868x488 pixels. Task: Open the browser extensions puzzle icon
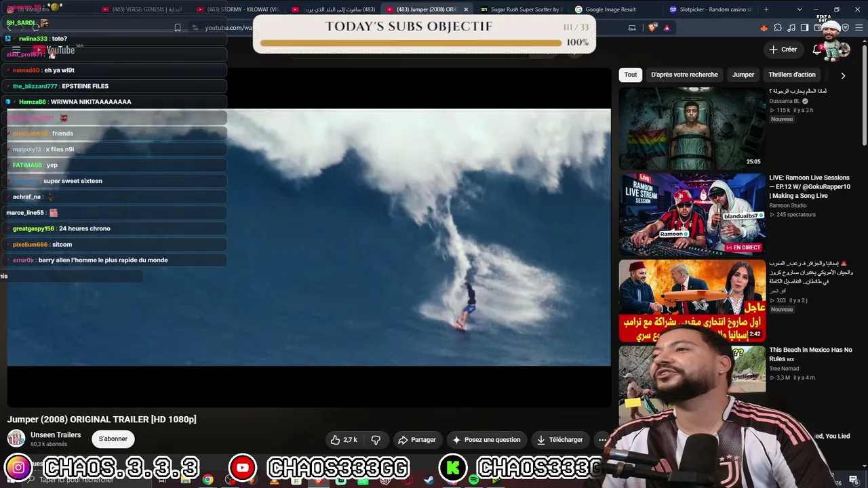pos(778,28)
